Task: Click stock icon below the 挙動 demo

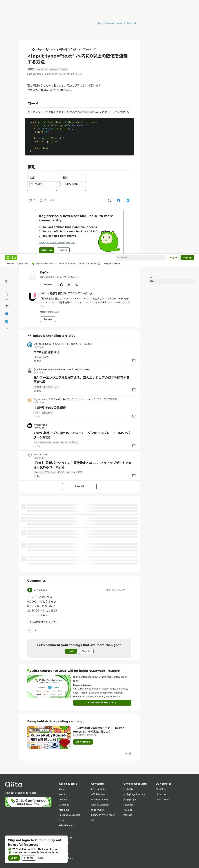Action: click(x=41, y=200)
